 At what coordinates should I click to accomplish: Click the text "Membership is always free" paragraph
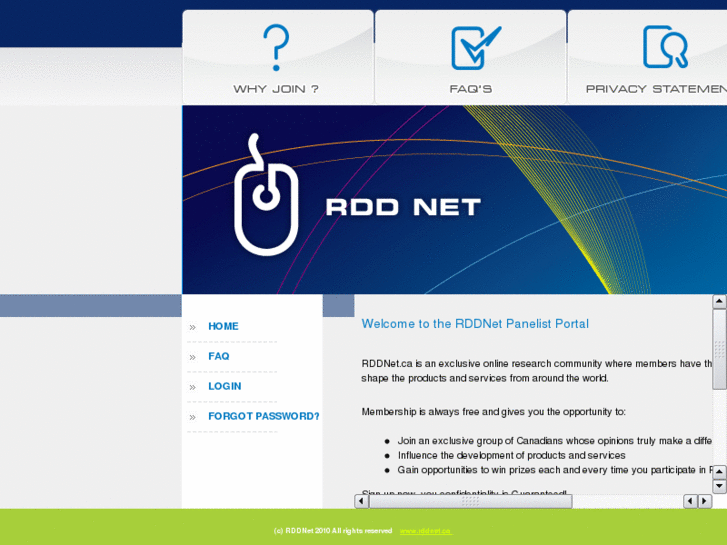point(493,412)
